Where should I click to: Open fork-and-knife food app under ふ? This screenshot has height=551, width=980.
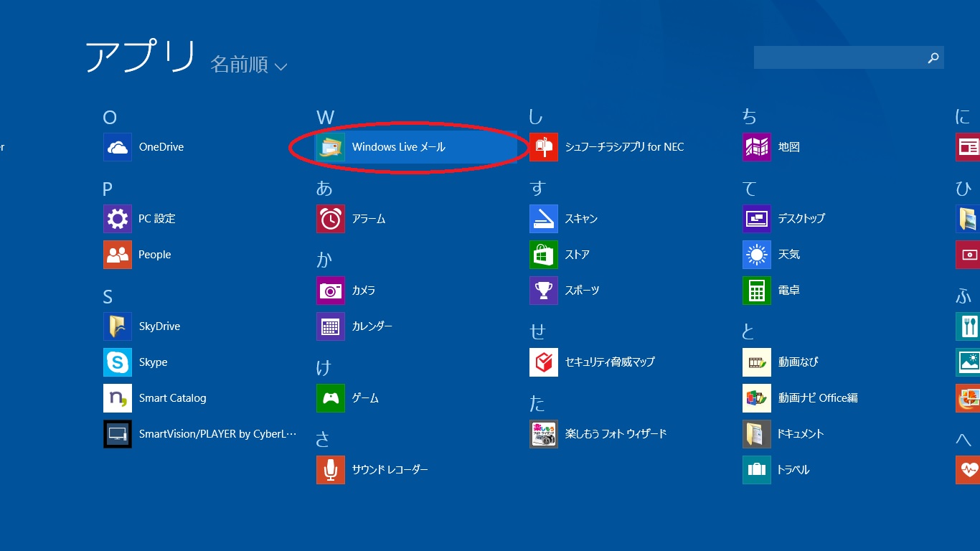[x=968, y=326]
